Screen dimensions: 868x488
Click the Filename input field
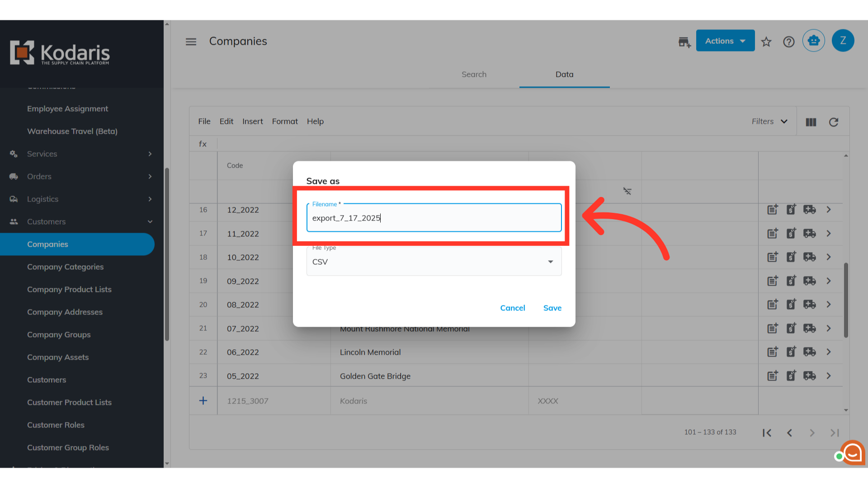click(434, 218)
